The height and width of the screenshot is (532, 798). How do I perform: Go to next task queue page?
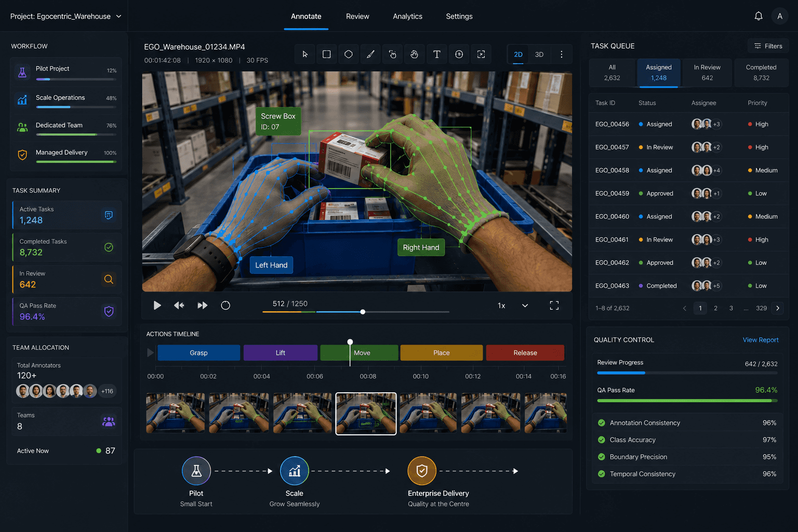tap(778, 308)
